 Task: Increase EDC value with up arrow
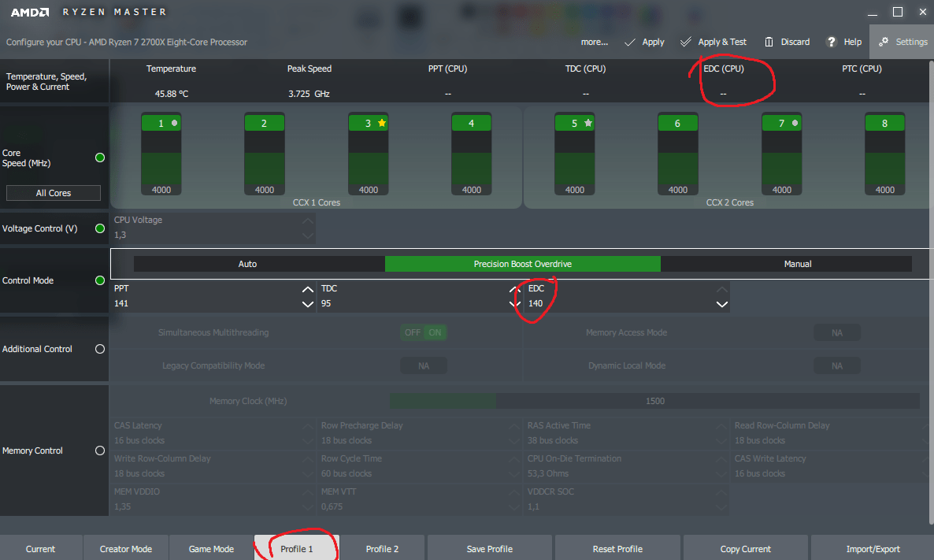tap(722, 290)
